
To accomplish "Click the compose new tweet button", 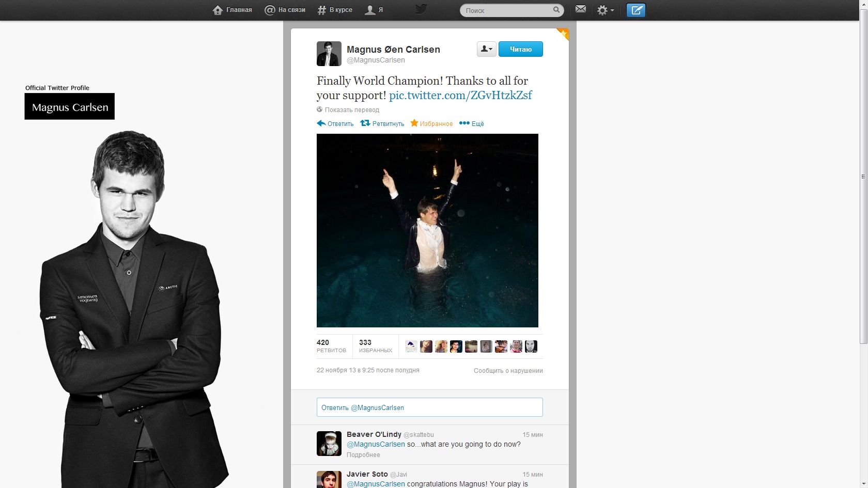I will [636, 10].
